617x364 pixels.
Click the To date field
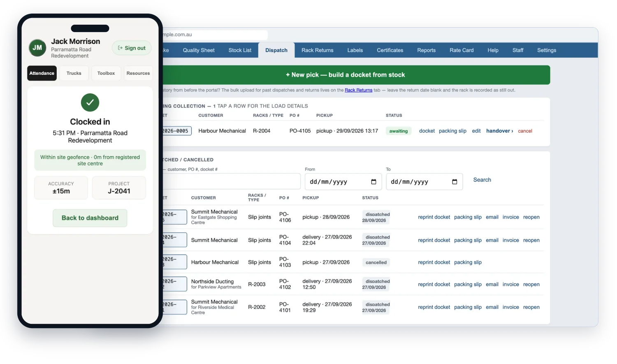coord(424,182)
